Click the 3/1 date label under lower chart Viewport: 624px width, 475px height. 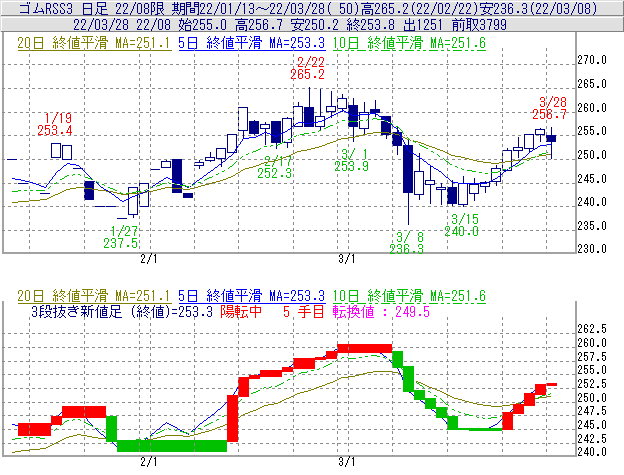347,462
